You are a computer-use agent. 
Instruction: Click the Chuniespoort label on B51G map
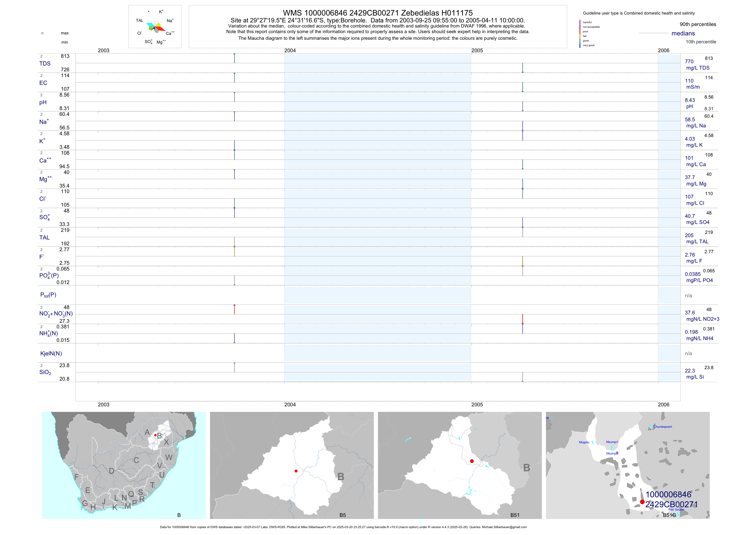click(663, 427)
